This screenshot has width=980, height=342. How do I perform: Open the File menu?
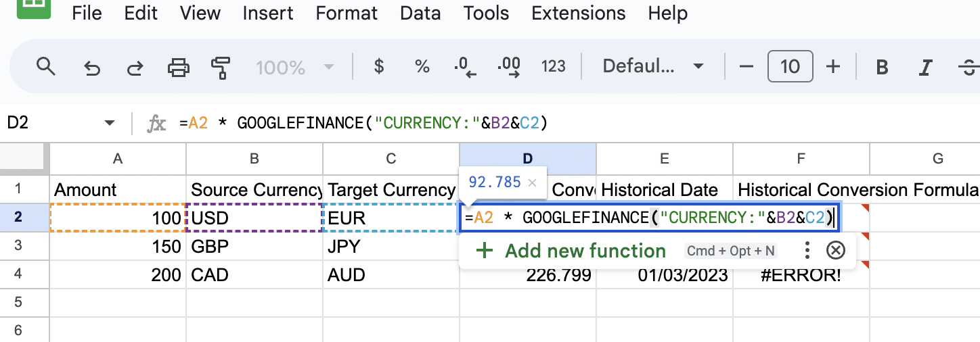tap(87, 13)
